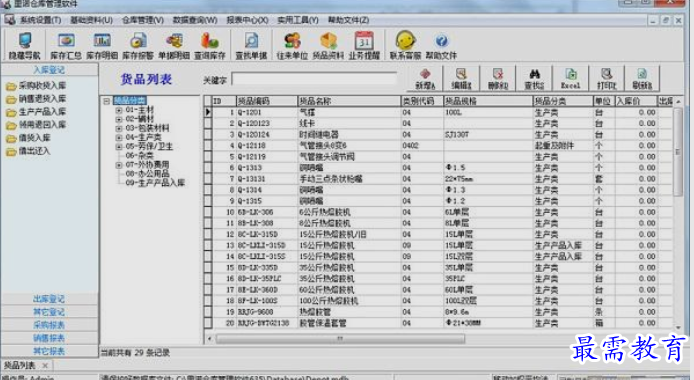This screenshot has width=694, height=380.
Task: Open the 往来单位 toolbar icon
Action: [292, 46]
